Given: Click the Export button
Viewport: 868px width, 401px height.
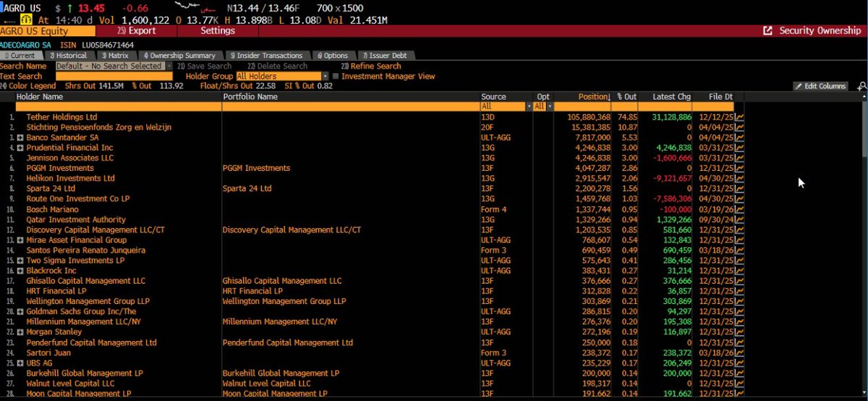Looking at the screenshot, I should [137, 31].
